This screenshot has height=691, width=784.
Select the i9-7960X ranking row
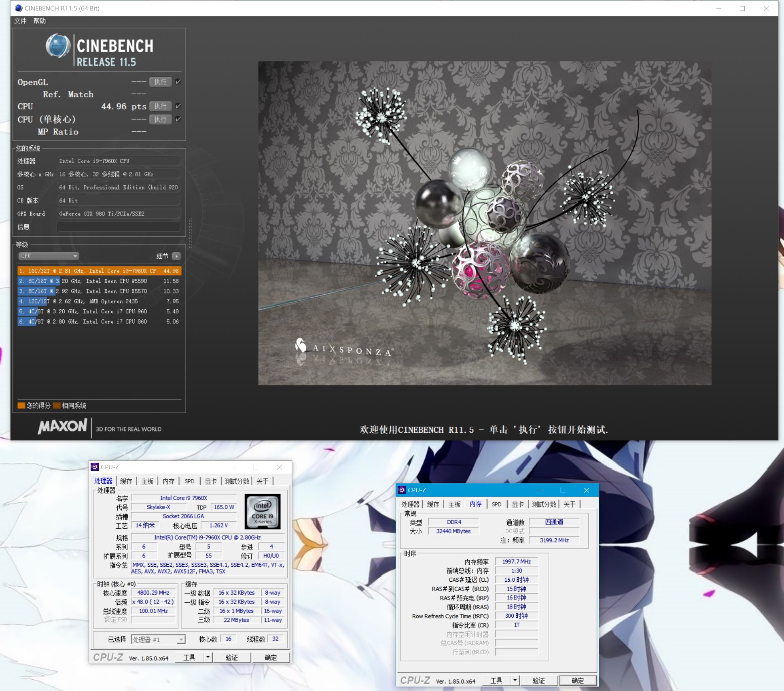point(99,271)
